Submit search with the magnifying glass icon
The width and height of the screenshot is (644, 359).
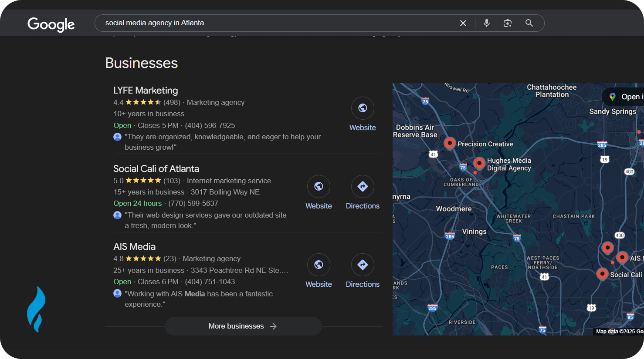529,23
